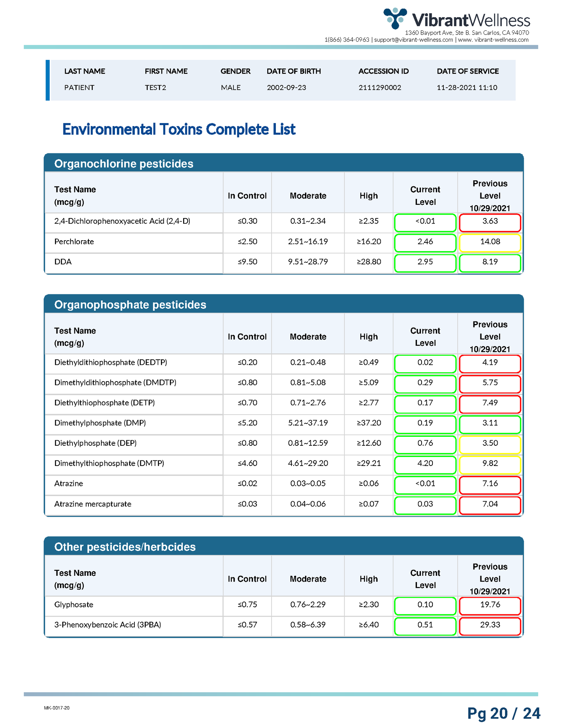
Task: Click the last name value PATIENT
Action: 79,88
